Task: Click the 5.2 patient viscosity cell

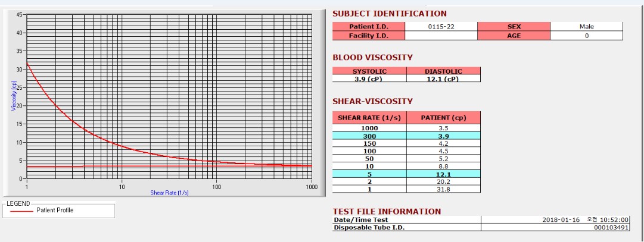Action: tap(443, 159)
